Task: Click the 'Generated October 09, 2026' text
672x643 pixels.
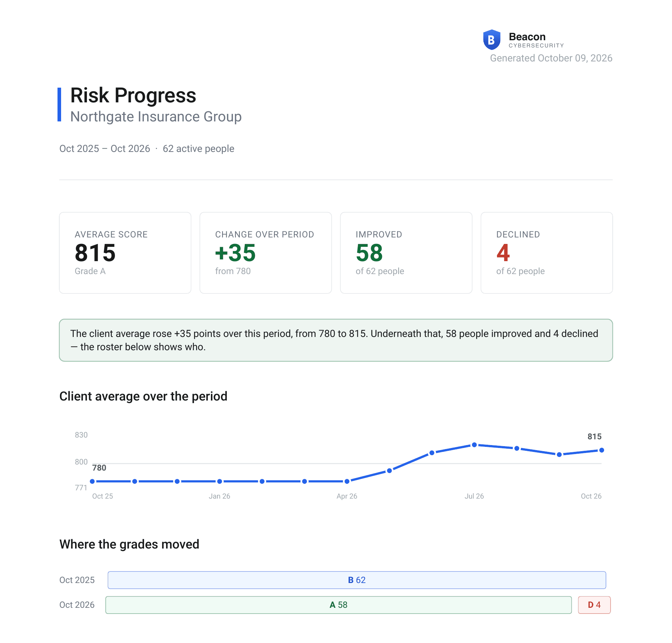Action: [x=551, y=58]
